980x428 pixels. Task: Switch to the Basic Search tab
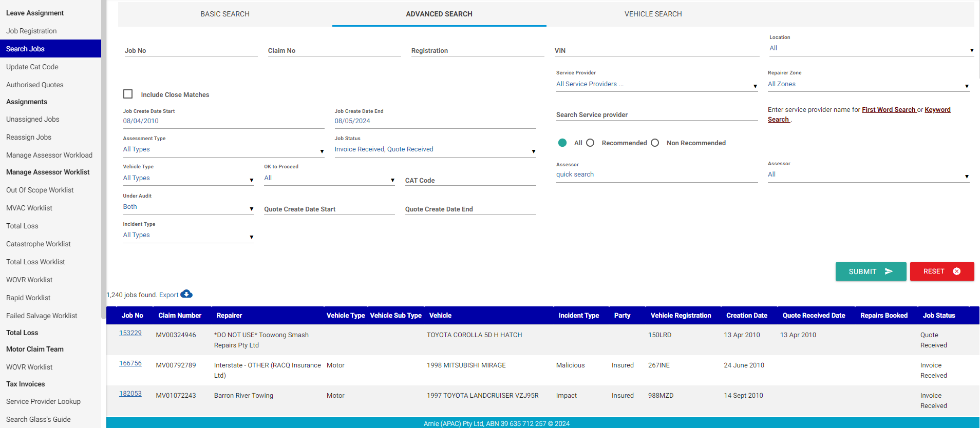(225, 14)
